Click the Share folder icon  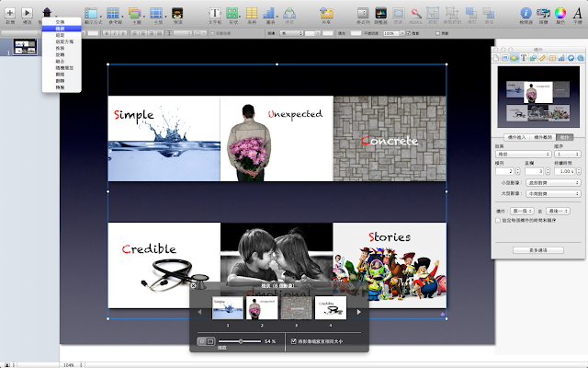[326, 13]
